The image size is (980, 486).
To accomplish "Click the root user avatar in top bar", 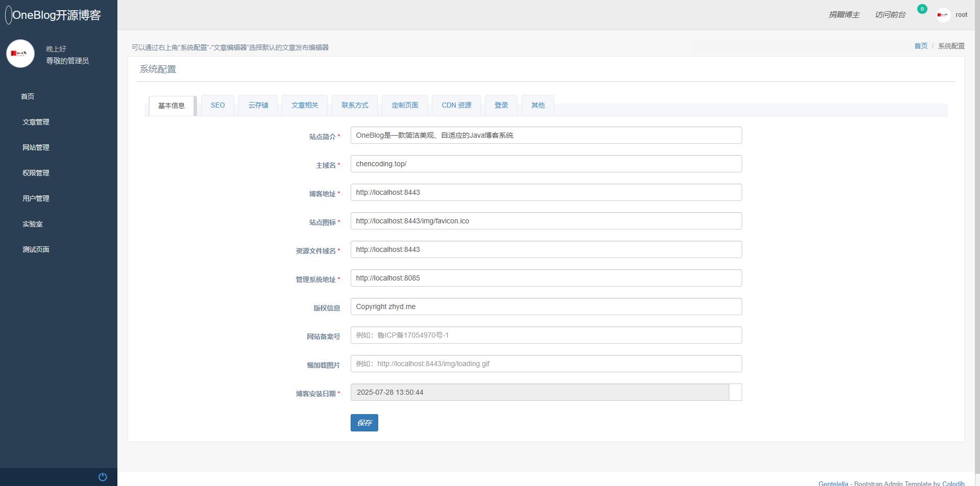I will [943, 15].
